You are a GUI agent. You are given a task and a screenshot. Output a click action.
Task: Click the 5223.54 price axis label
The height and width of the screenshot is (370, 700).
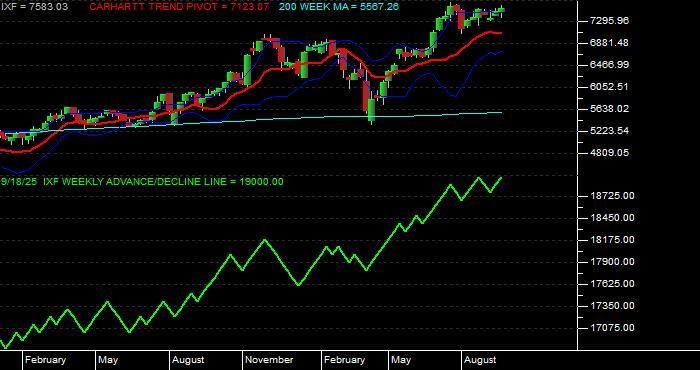point(609,131)
